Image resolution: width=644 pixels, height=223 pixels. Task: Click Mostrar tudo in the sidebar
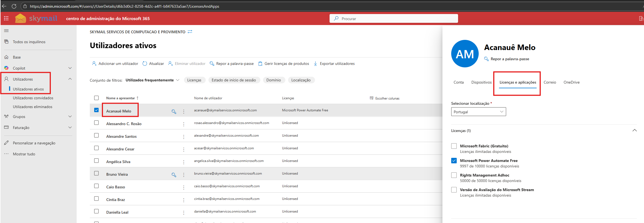point(24,154)
